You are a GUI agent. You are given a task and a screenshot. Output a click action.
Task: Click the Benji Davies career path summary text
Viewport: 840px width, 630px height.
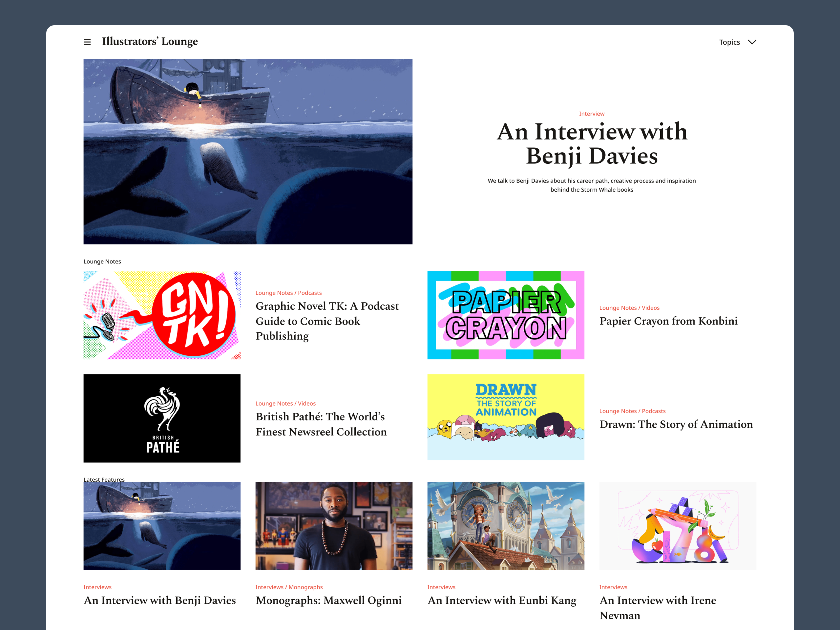point(592,185)
